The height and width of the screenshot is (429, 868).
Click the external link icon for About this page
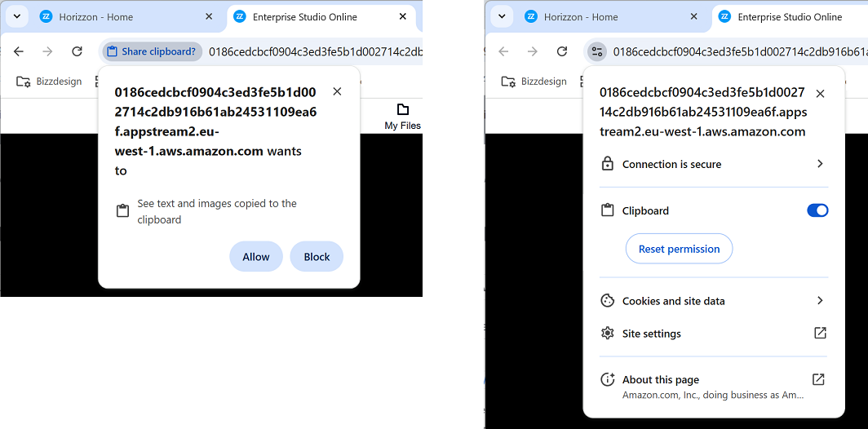pyautogui.click(x=818, y=379)
